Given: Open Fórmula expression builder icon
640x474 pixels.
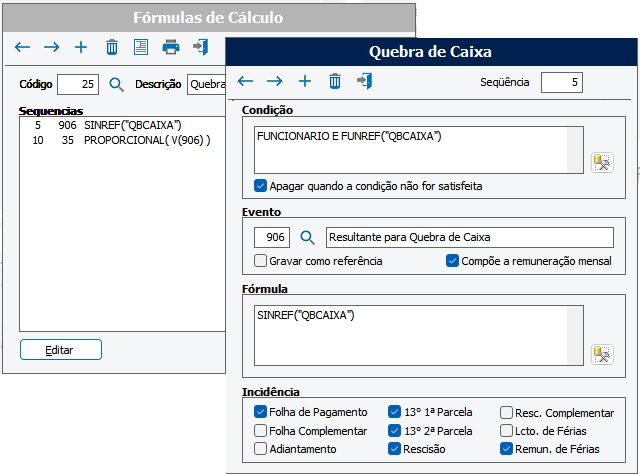Looking at the screenshot, I should click(x=601, y=354).
